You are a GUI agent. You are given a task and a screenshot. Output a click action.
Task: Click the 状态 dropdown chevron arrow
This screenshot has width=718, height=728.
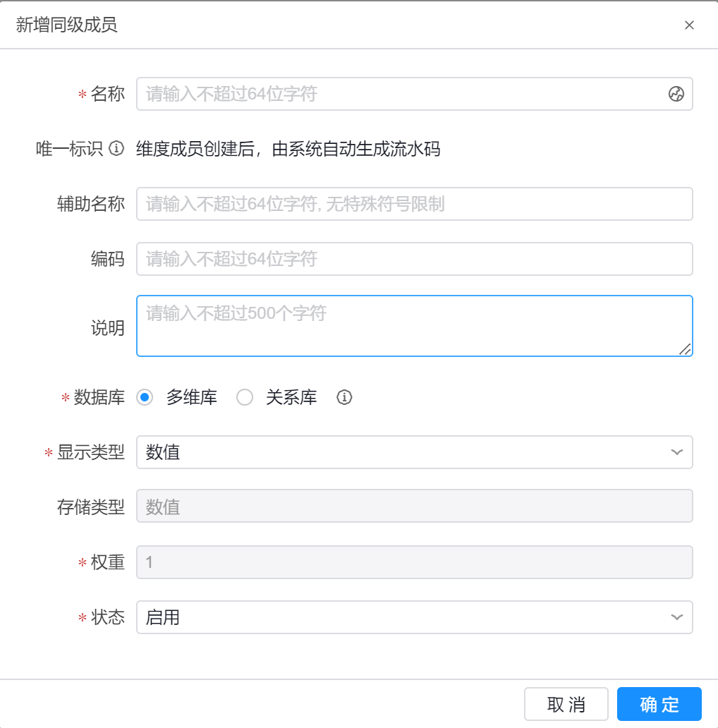(x=676, y=617)
